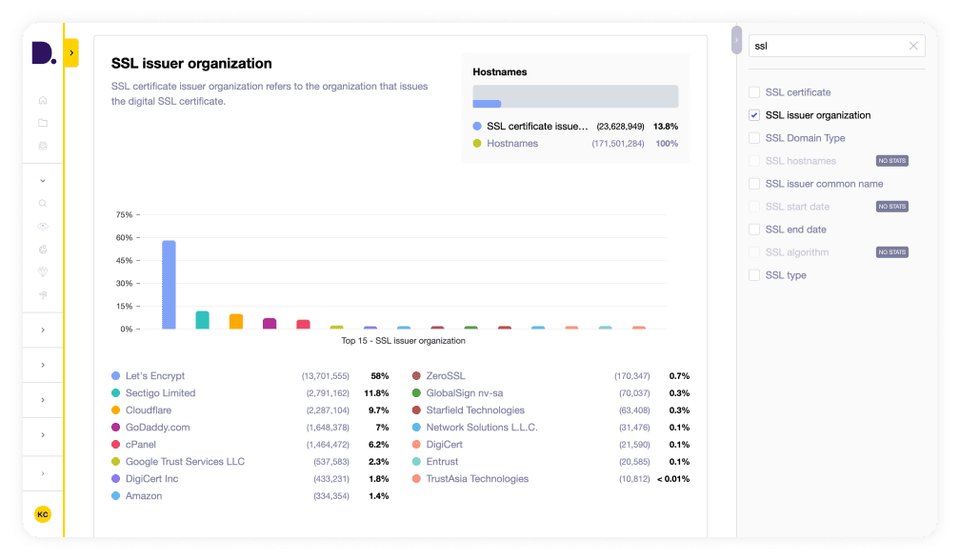The image size is (960, 560).
Task: Clear the ssl search with the X icon
Action: [x=913, y=46]
